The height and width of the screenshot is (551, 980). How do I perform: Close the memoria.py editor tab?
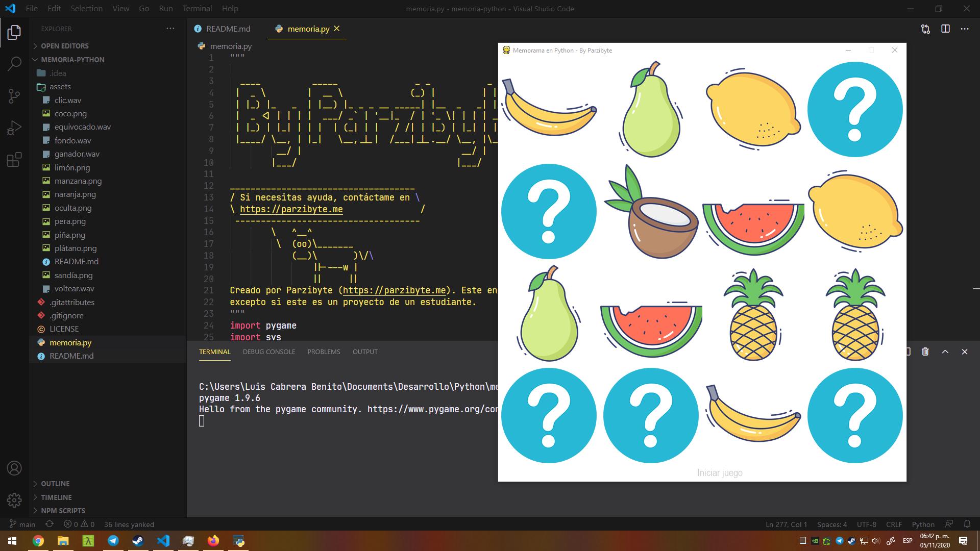[337, 29]
